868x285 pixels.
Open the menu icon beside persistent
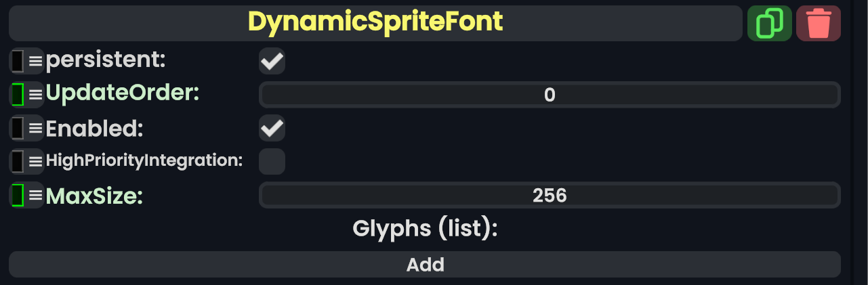pyautogui.click(x=35, y=62)
